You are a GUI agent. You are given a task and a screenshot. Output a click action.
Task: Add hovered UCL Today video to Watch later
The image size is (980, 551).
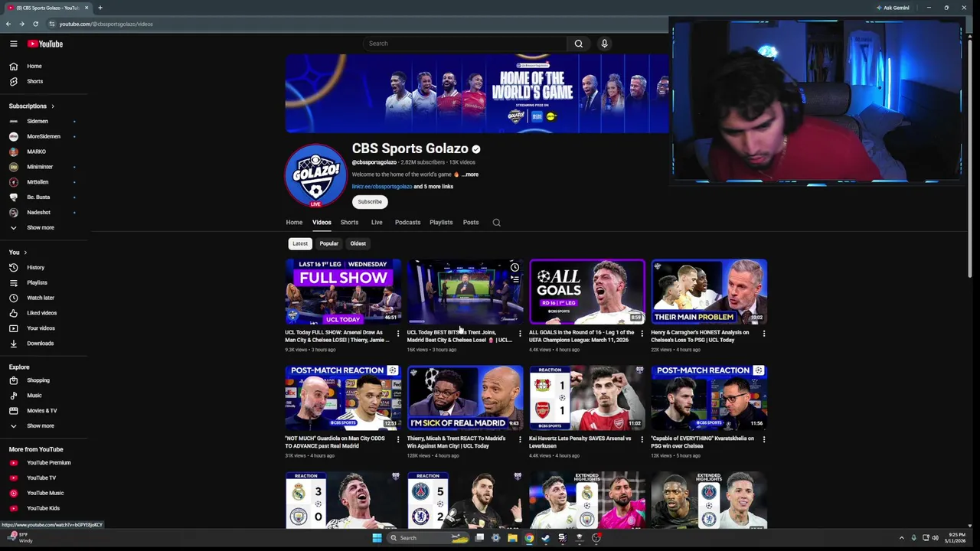click(514, 268)
